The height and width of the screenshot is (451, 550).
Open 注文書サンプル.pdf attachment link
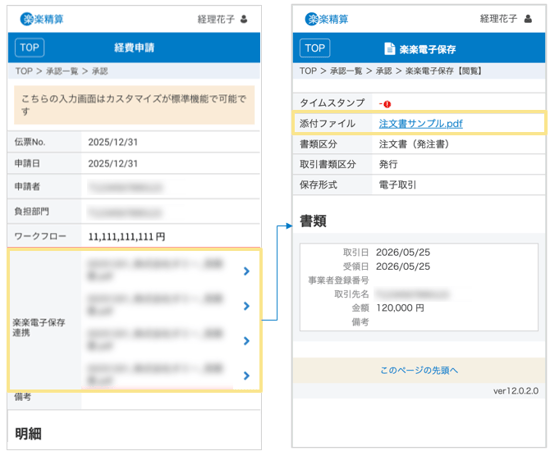tap(421, 123)
